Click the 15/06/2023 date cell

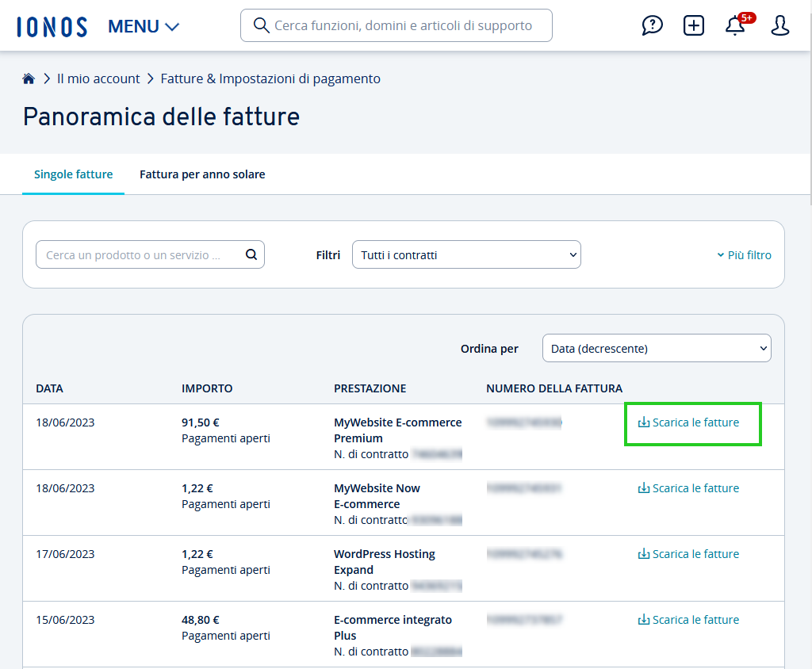pyautogui.click(x=65, y=620)
